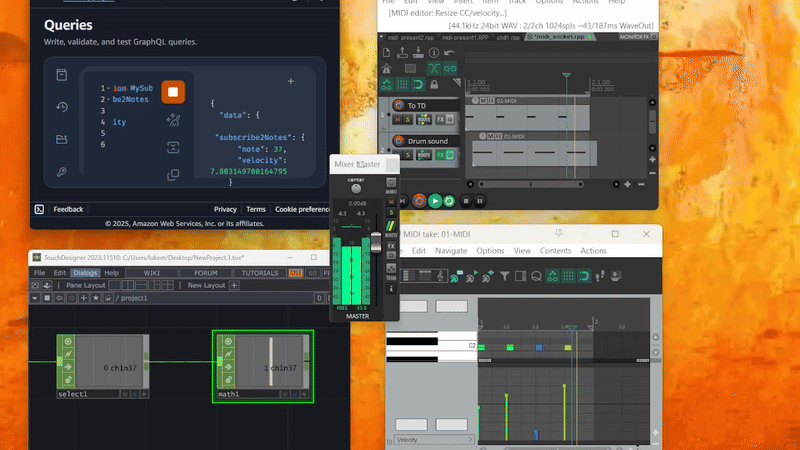Open the Docs icon in the Queries sidebar
The height and width of the screenshot is (450, 800).
coord(62,75)
